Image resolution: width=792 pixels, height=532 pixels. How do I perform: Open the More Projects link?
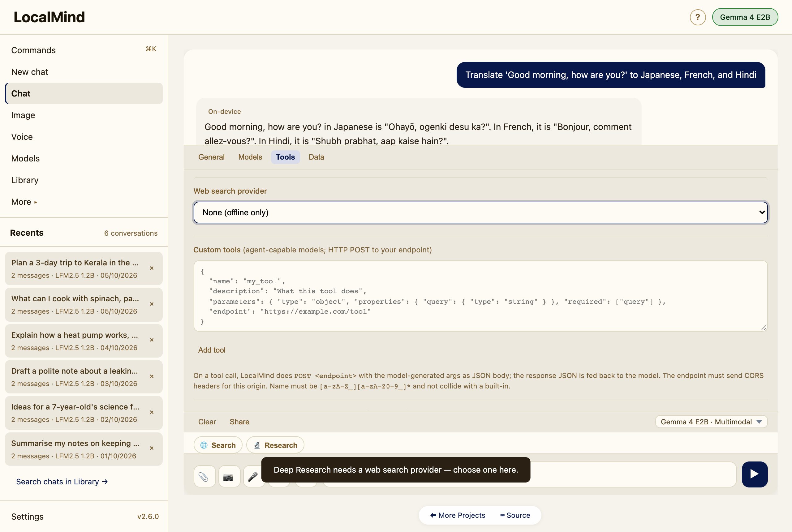click(458, 515)
